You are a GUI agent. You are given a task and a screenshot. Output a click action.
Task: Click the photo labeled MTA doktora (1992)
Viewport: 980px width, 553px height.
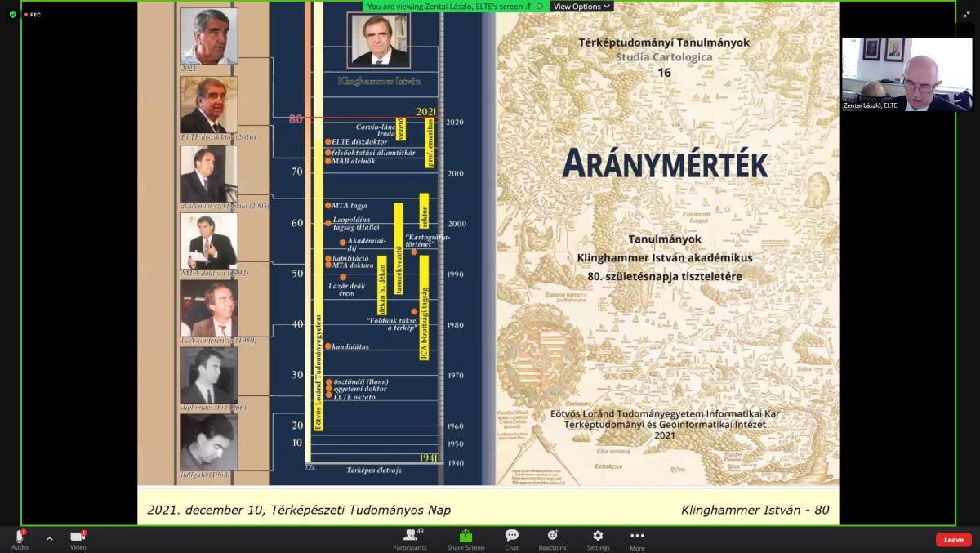pyautogui.click(x=209, y=241)
